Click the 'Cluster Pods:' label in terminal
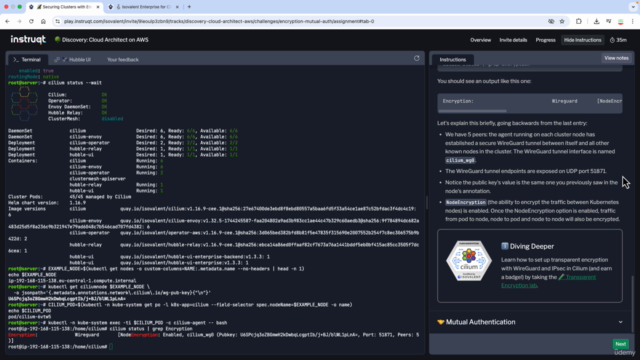This screenshot has width=640, height=360. click(25, 197)
